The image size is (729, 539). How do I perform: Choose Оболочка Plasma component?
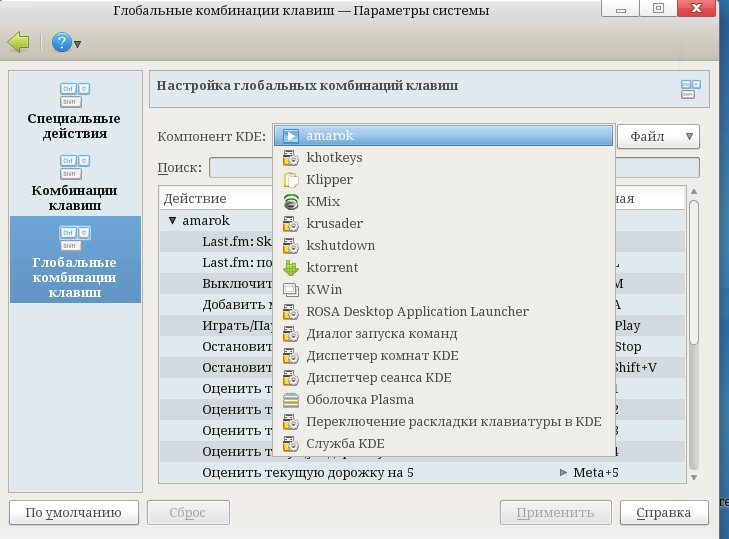(x=444, y=400)
